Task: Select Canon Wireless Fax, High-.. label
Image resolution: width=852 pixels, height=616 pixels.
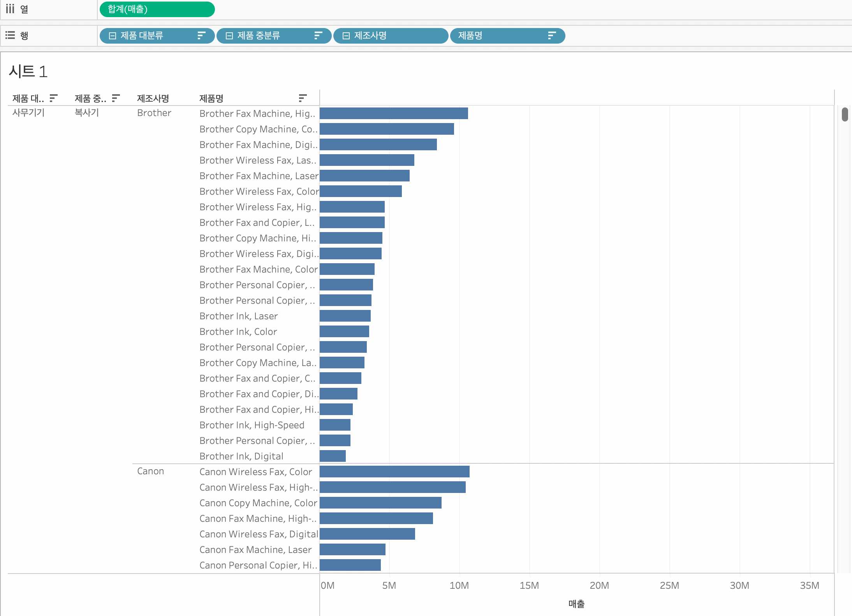Action: click(x=259, y=487)
